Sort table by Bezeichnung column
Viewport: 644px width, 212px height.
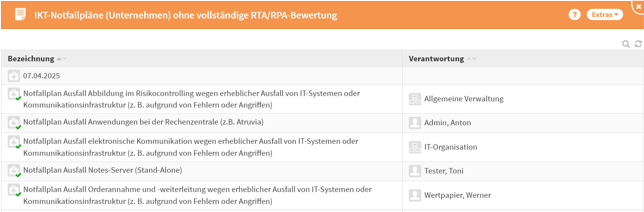pos(31,59)
